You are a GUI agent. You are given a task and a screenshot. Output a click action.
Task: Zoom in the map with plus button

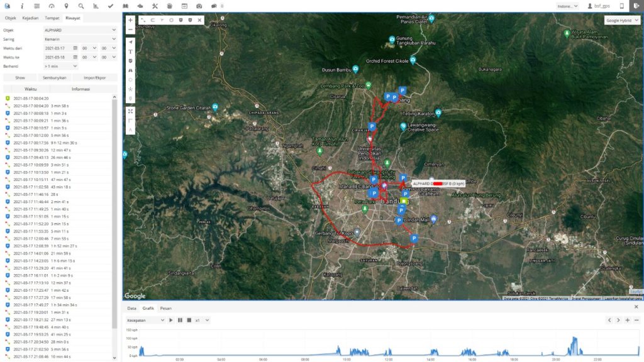click(x=130, y=20)
